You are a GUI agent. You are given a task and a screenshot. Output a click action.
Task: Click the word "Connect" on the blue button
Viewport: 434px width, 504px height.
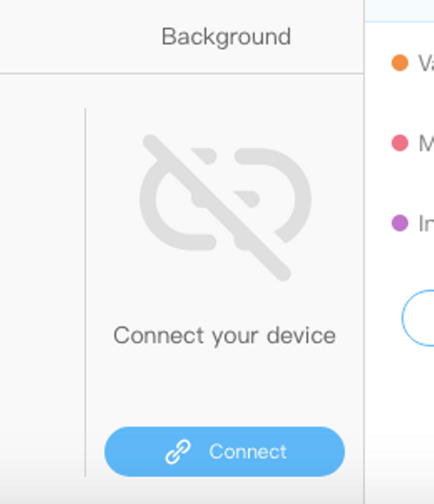[x=248, y=452]
